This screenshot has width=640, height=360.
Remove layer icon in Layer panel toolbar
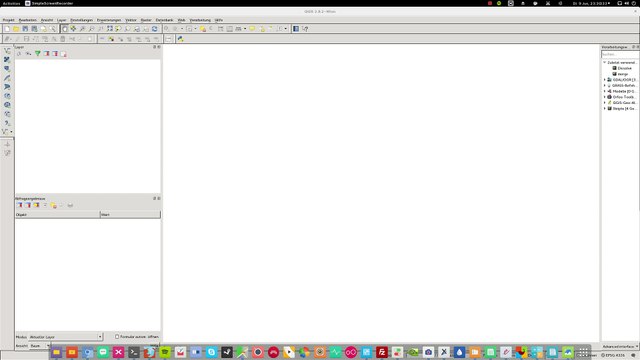[x=64, y=53]
